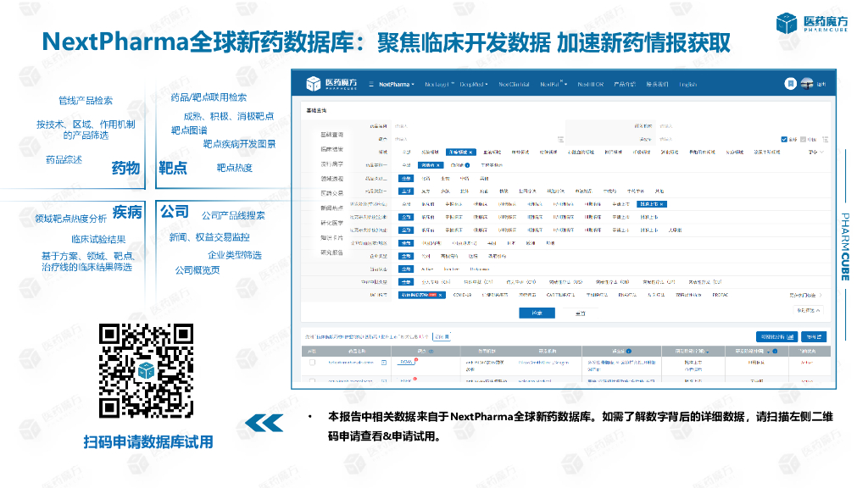Click the white reset button beside search
Image resolution: width=868 pixels, height=488 pixels.
click(x=580, y=313)
